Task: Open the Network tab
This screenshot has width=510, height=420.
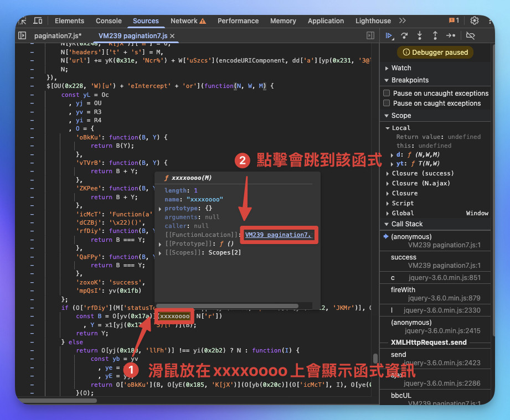Action: click(184, 21)
